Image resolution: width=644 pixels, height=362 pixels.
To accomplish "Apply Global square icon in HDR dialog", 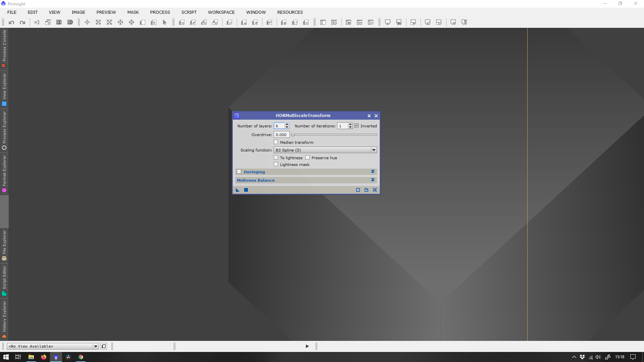I will point(246,190).
